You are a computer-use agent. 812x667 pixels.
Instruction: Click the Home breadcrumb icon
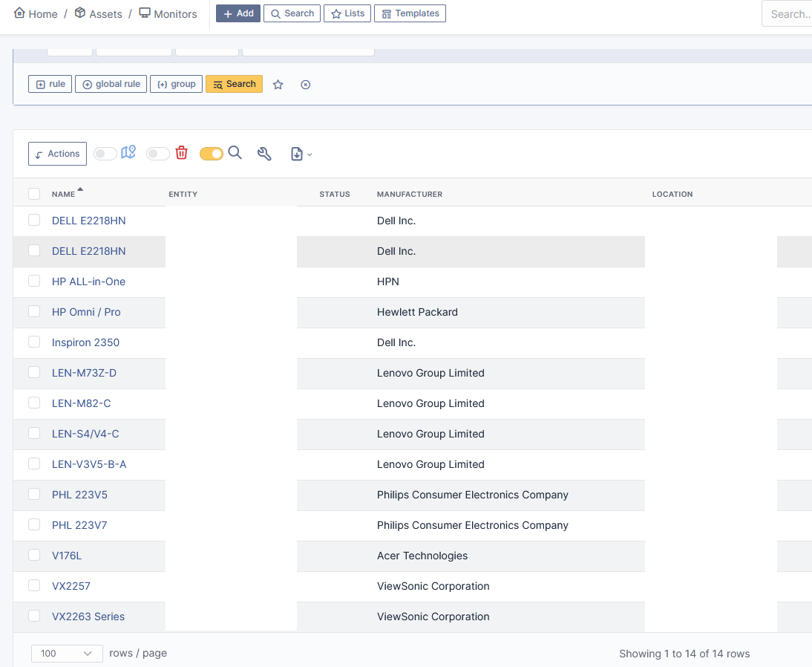point(19,13)
